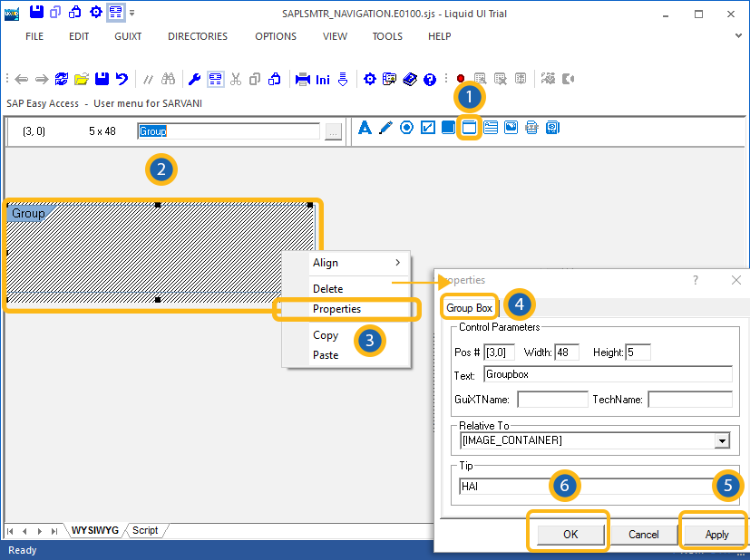The height and width of the screenshot is (560, 750).
Task: Click the Ini toolbar button
Action: point(323,80)
